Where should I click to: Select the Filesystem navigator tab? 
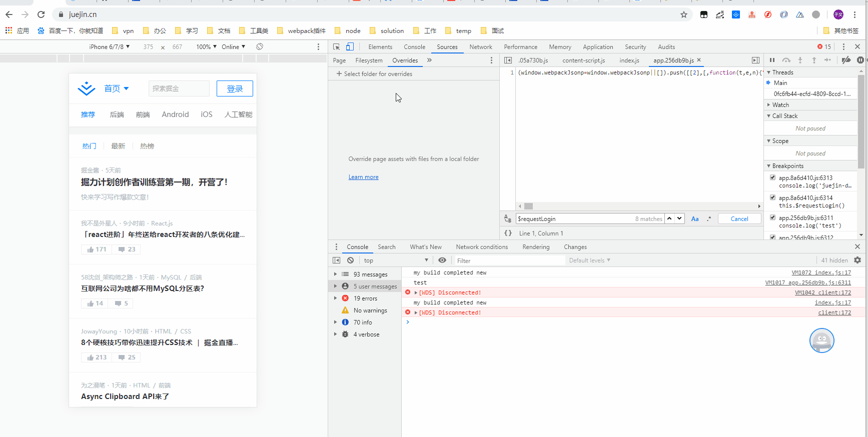[x=369, y=60]
